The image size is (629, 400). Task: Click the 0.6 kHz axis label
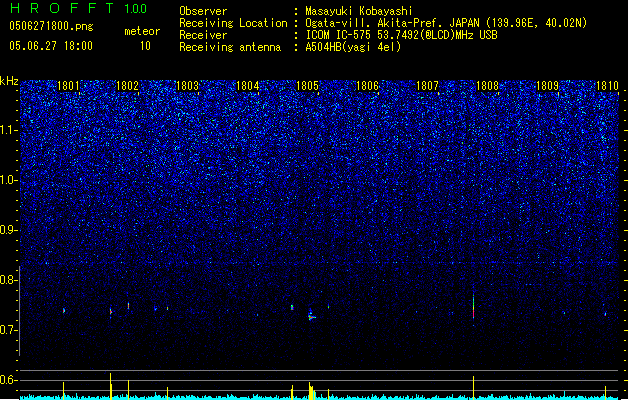[x=9, y=380]
